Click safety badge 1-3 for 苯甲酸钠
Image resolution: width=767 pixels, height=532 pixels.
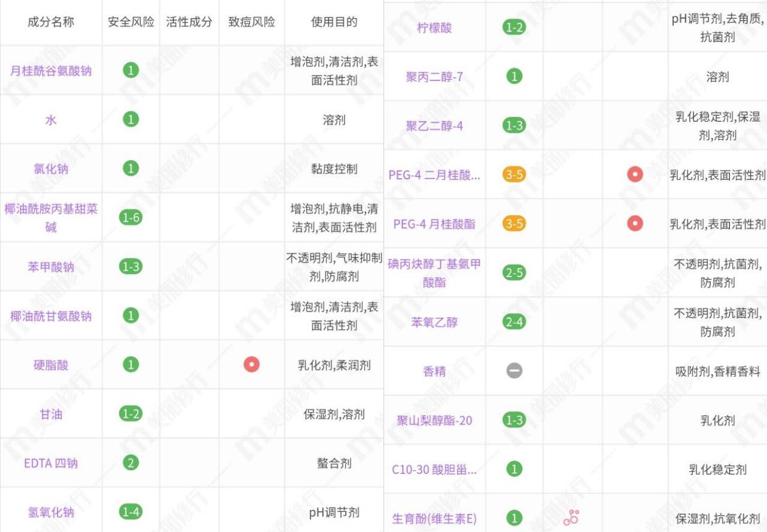coord(131,266)
